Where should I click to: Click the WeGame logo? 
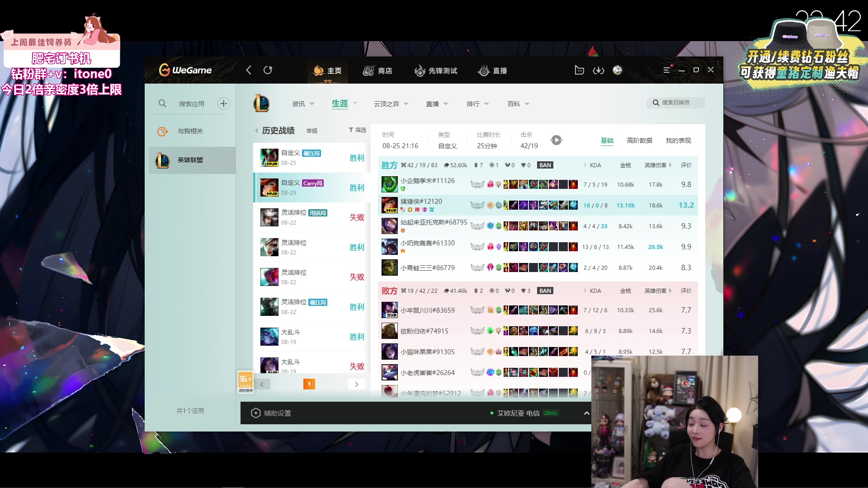coord(185,70)
